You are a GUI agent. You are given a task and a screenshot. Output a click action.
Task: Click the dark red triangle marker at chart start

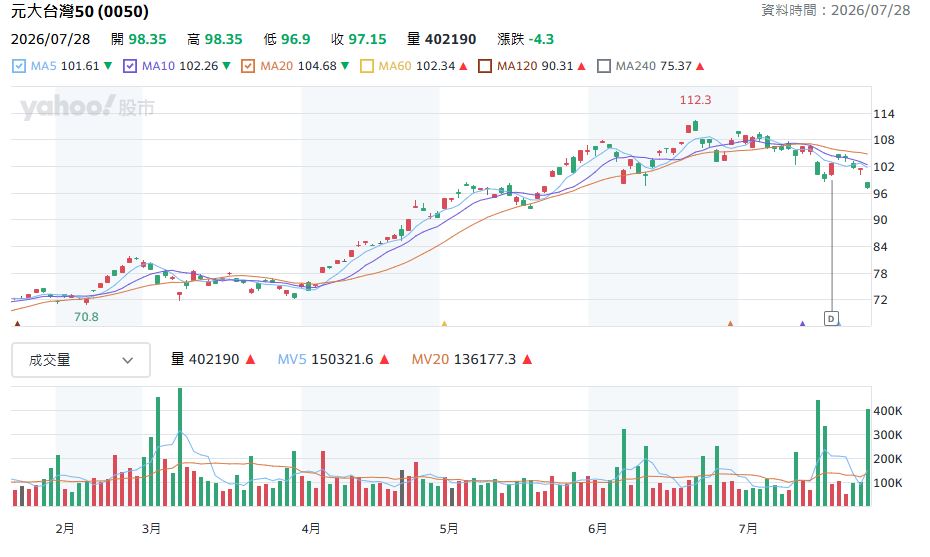point(17,323)
